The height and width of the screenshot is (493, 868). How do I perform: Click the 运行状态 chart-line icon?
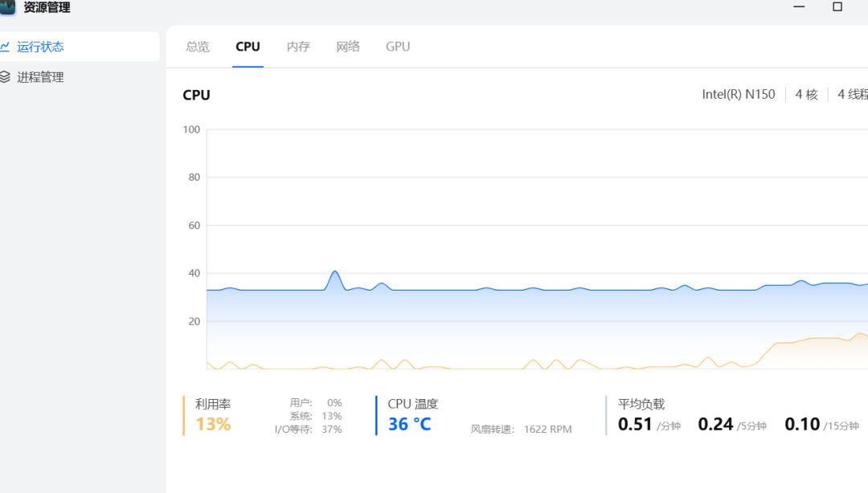point(5,47)
